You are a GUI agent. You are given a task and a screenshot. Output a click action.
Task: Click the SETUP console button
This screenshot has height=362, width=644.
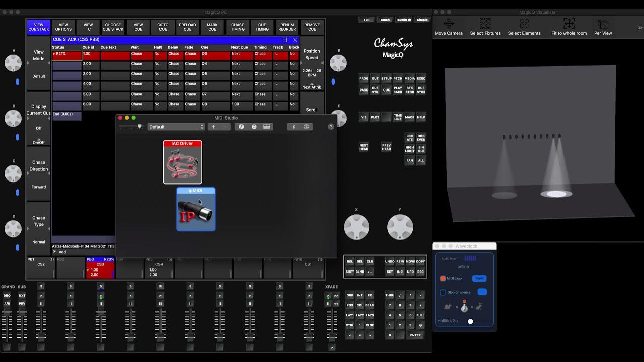click(386, 78)
